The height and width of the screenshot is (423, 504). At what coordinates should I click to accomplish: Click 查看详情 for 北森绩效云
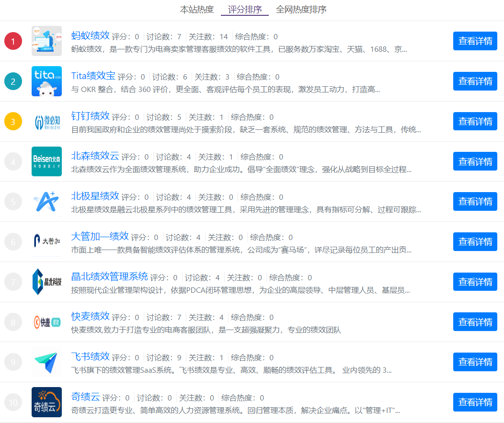point(475,161)
